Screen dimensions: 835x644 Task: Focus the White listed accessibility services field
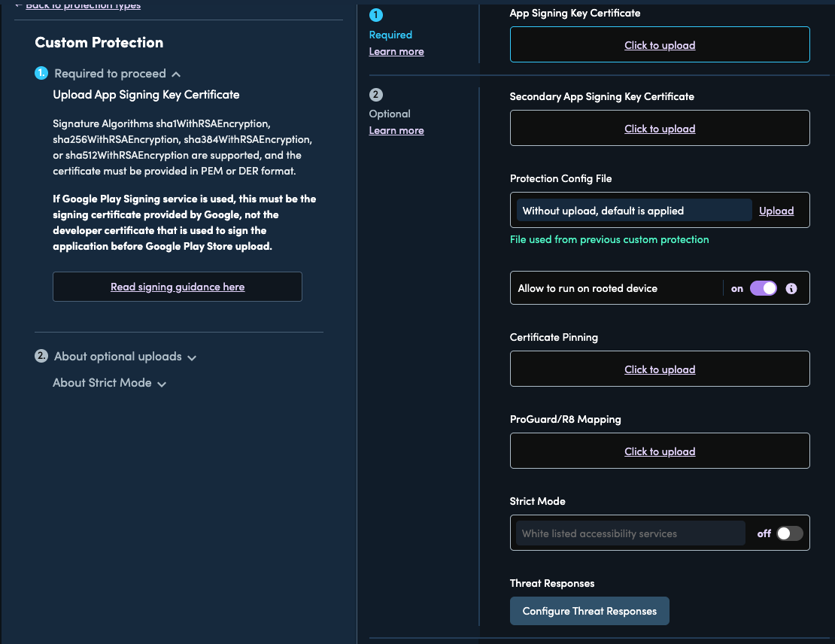tap(630, 533)
